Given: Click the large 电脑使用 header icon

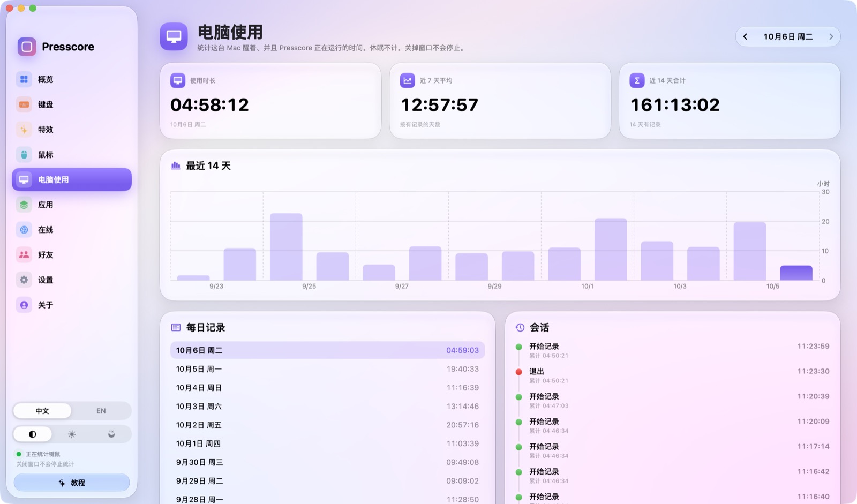Looking at the screenshot, I should (x=174, y=36).
